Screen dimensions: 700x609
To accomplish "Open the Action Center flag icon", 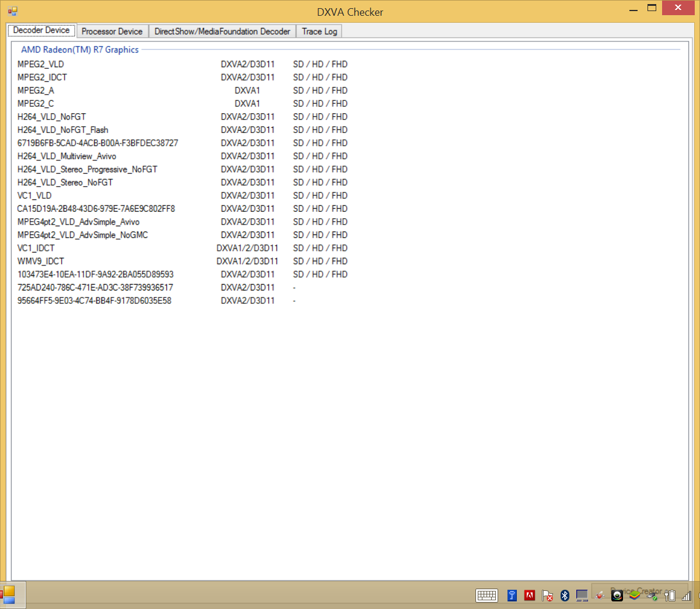I will click(547, 595).
